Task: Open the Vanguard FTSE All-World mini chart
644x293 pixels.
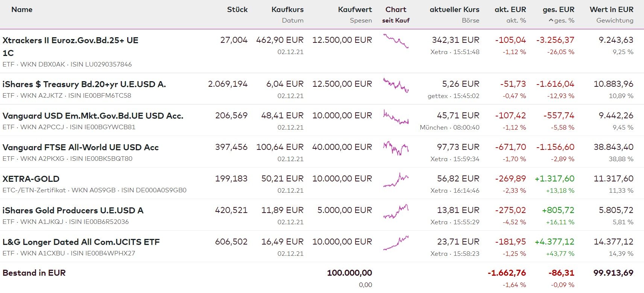Action: 396,148
